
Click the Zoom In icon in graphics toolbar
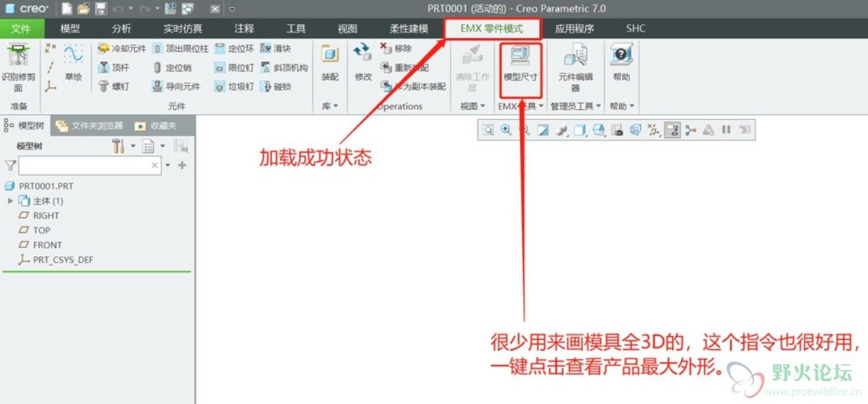(506, 130)
